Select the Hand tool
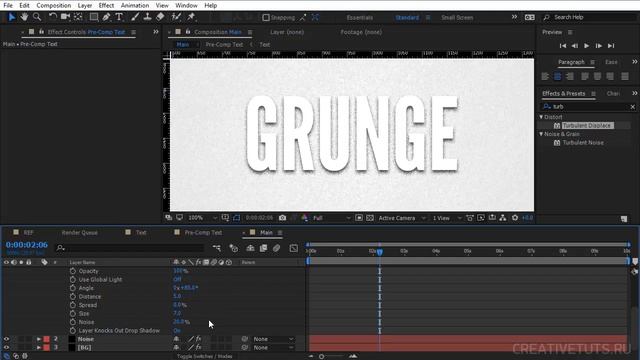The height and width of the screenshot is (360, 640). (24, 17)
